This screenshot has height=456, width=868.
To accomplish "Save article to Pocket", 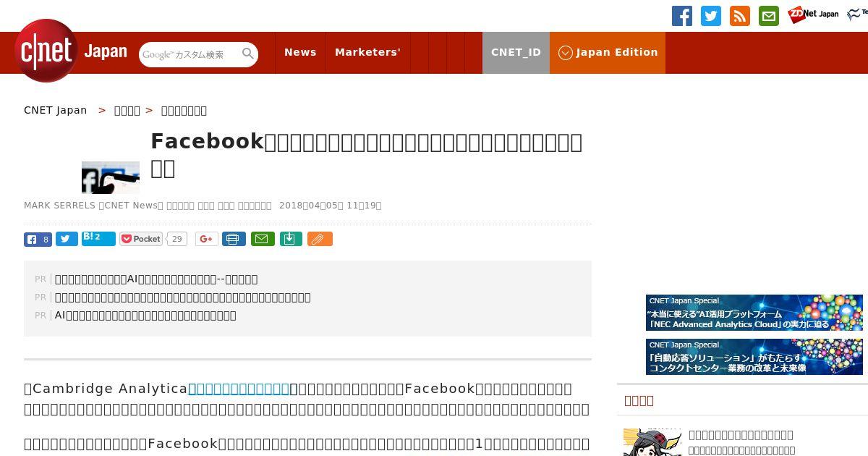I will point(141,239).
